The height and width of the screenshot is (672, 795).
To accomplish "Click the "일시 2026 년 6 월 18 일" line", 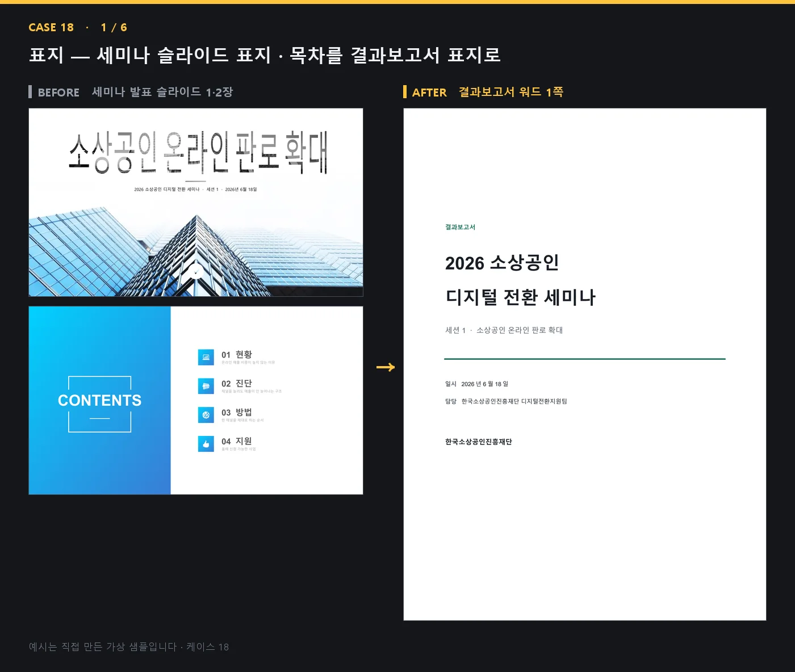I will tap(477, 384).
